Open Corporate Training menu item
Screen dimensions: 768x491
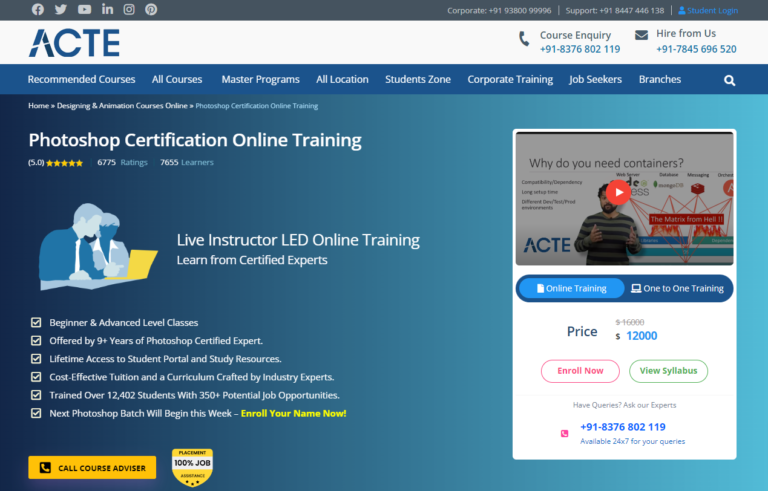pos(509,79)
